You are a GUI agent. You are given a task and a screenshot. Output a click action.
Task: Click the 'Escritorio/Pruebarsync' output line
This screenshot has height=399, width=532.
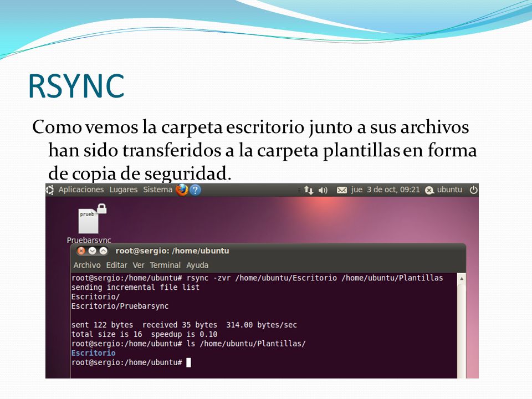coord(120,306)
